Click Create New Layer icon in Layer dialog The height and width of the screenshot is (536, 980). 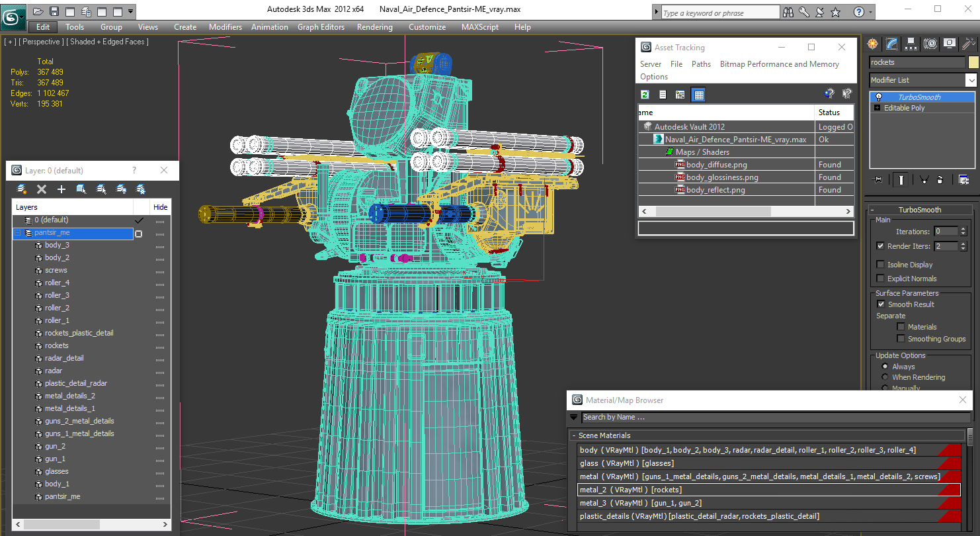point(22,189)
